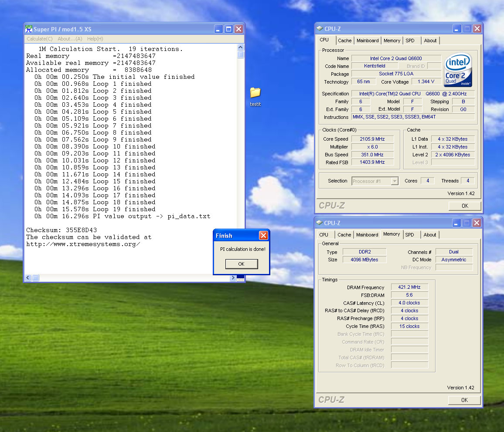Click Super PI horizontal scrollbar right arrow
504x432 pixels.
pos(233,278)
